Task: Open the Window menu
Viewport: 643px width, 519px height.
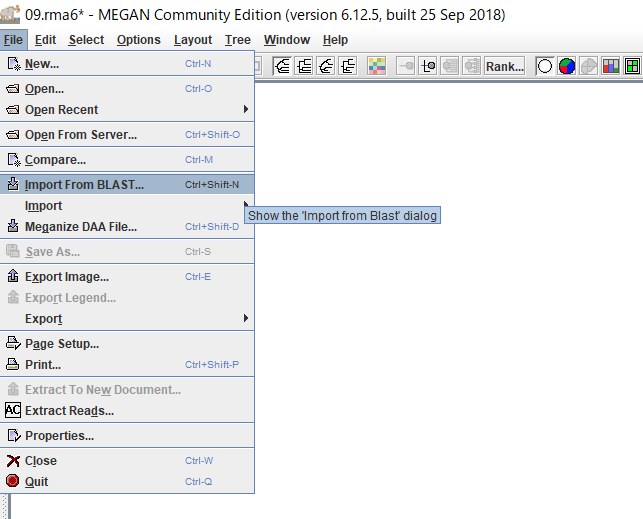Action: point(287,40)
